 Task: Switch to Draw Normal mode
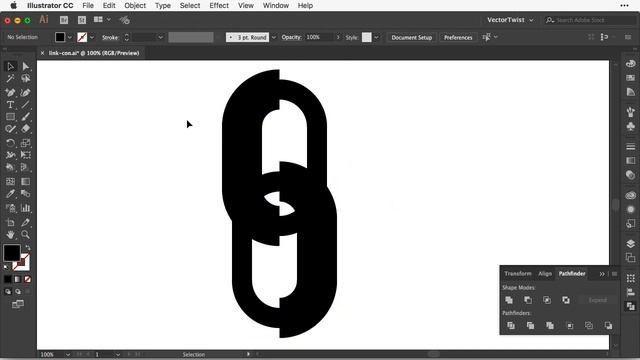[x=8, y=291]
